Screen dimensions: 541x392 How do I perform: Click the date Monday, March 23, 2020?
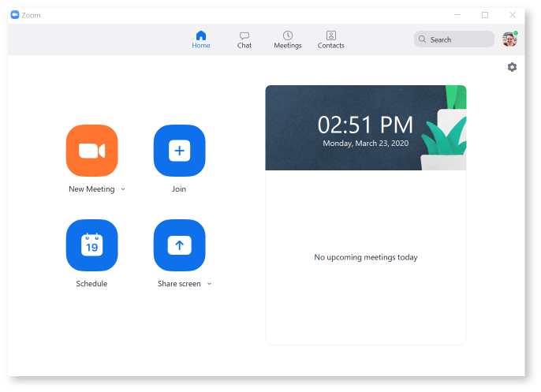(366, 144)
